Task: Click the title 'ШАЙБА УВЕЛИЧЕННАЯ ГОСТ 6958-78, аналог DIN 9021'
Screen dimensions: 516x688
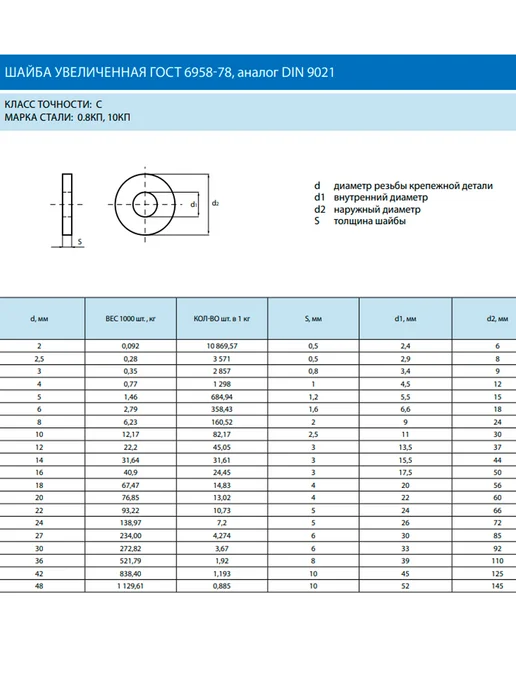Action: (169, 72)
